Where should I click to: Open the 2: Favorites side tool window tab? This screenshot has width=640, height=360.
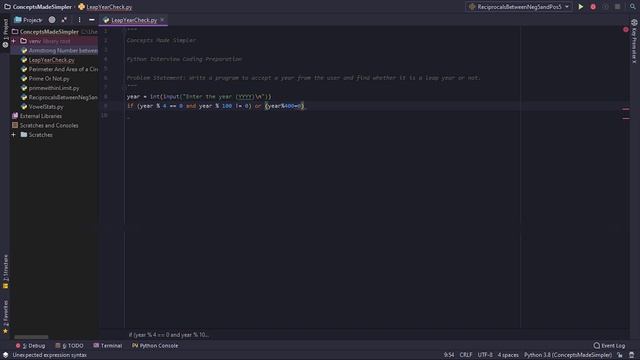(x=5, y=316)
